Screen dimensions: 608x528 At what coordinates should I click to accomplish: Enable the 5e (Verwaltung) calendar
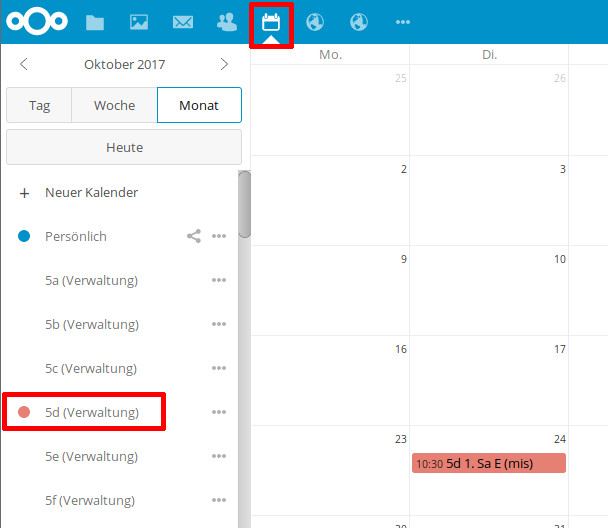[x=92, y=456]
